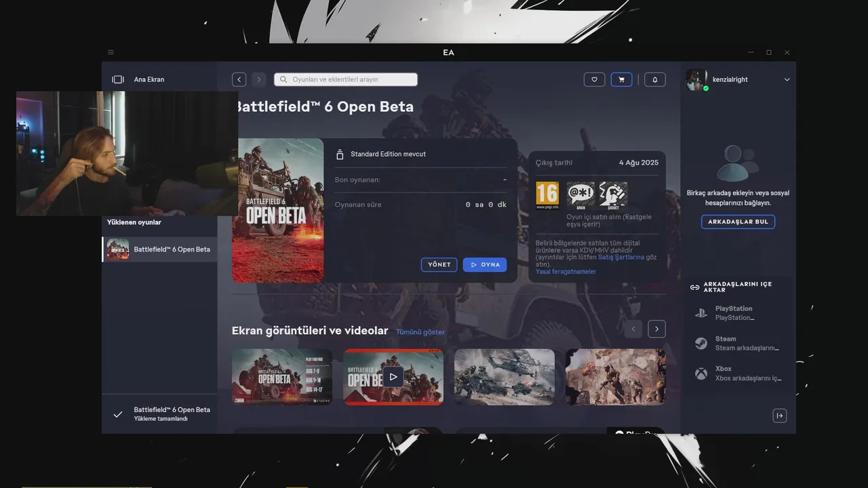Open the hamburger menu in the title bar
868x488 pixels.
tap(111, 52)
